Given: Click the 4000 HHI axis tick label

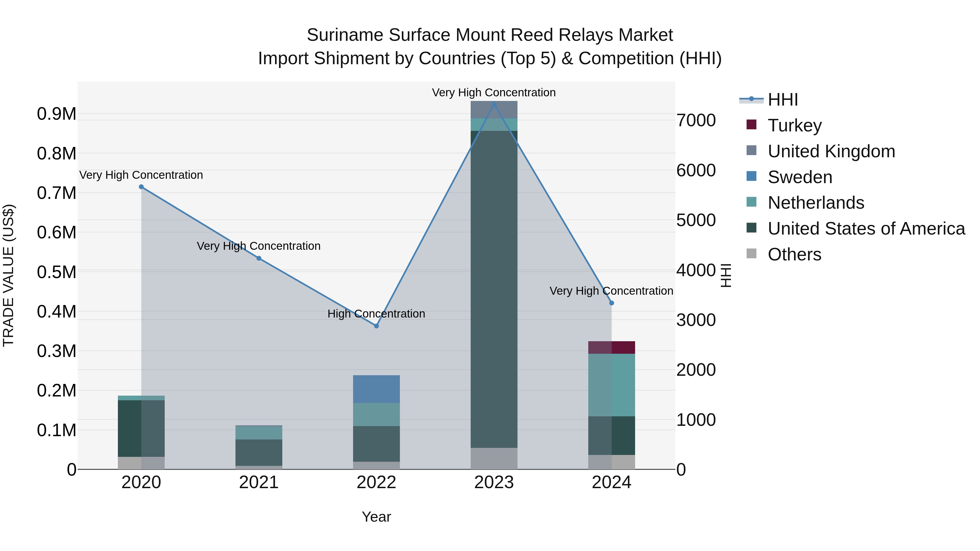Looking at the screenshot, I should (696, 270).
